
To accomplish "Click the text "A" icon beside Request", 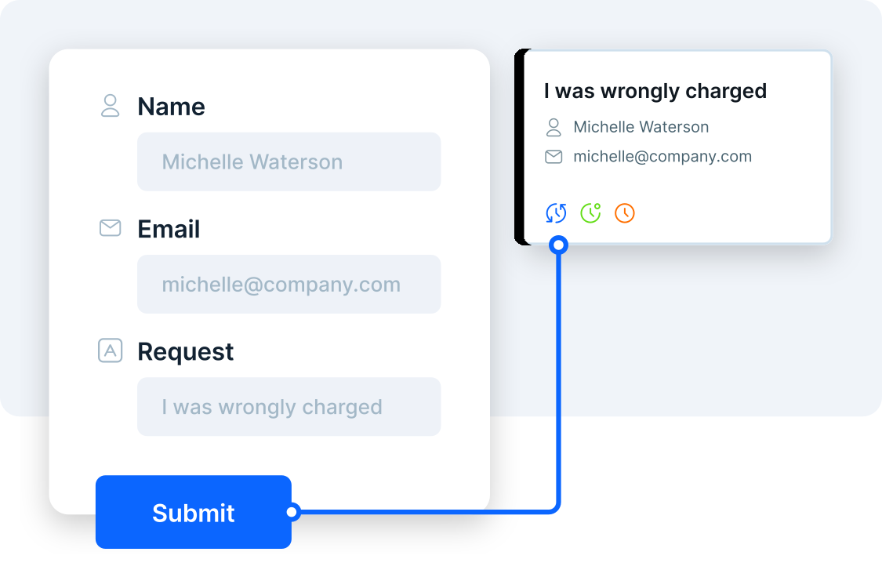I will click(x=111, y=350).
